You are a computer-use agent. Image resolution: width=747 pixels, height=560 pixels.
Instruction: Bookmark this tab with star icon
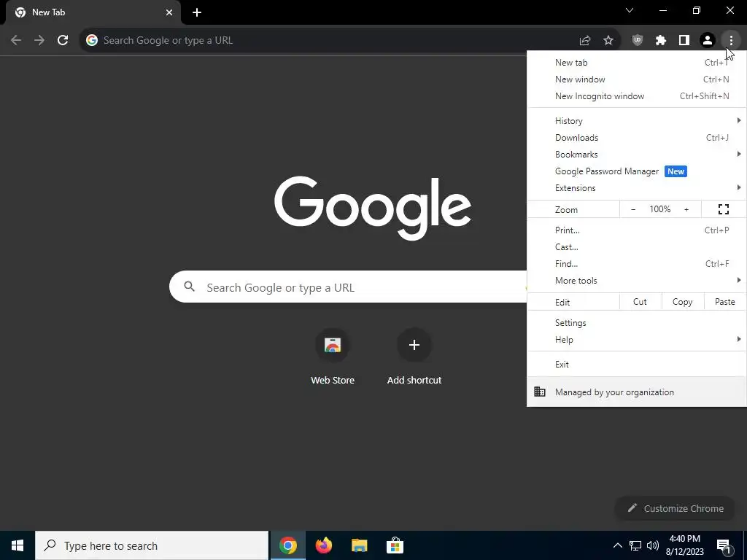[x=608, y=40]
